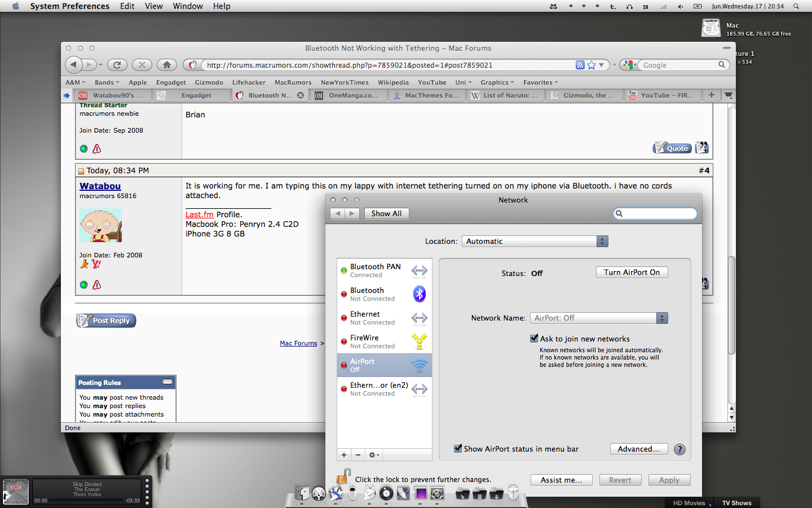This screenshot has height=508, width=812.
Task: Click the browser stop loading button
Action: 142,65
